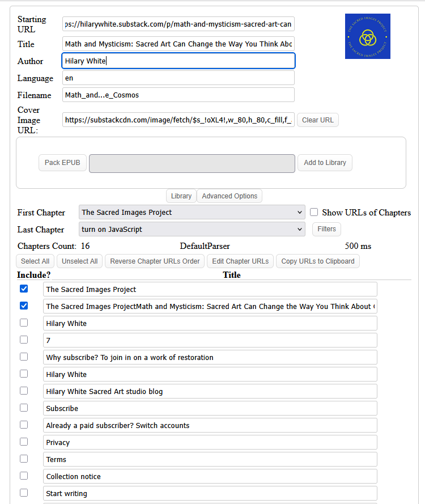The image size is (425, 504).
Task: Toggle Show URLs of Chapters checkbox
Action: [314, 212]
